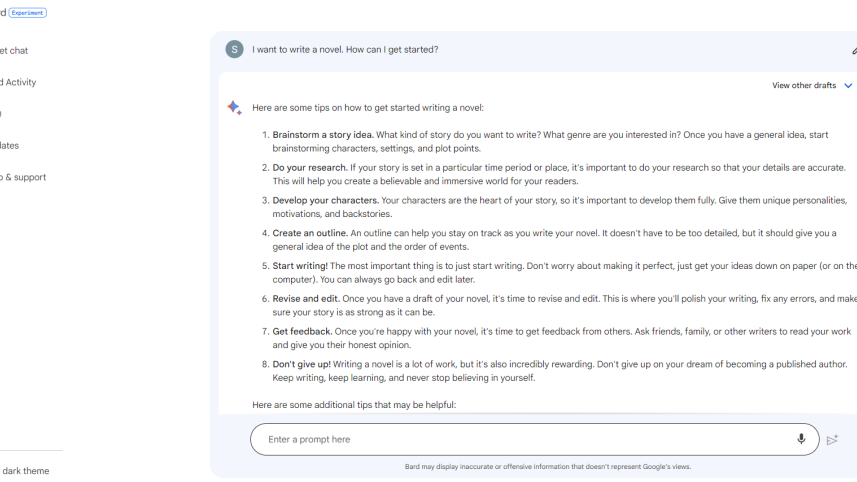The height and width of the screenshot is (482, 857).
Task: Click the microphone voice input icon
Action: tap(801, 439)
